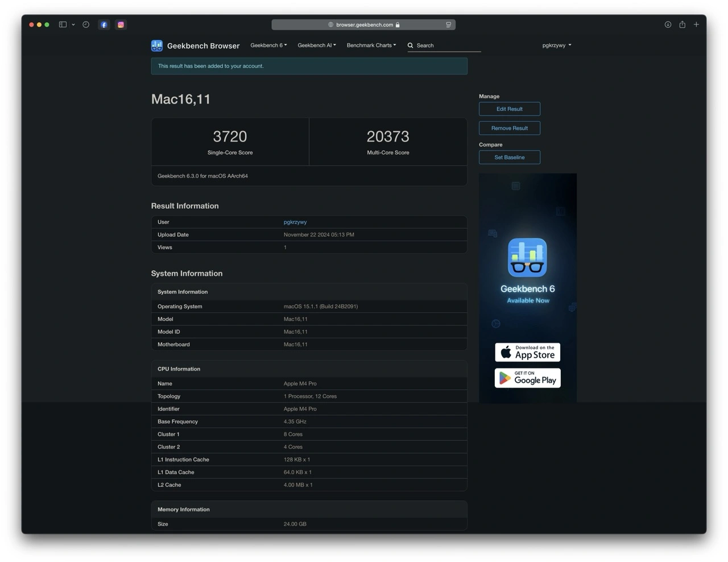Click the '128 KB x 1' L1 Instruction Cache value

(297, 460)
